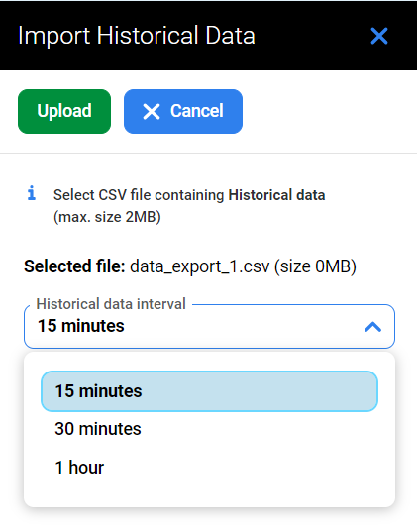Click the 15 minutes value in field
Viewport: 417px width, 532px height.
[81, 326]
